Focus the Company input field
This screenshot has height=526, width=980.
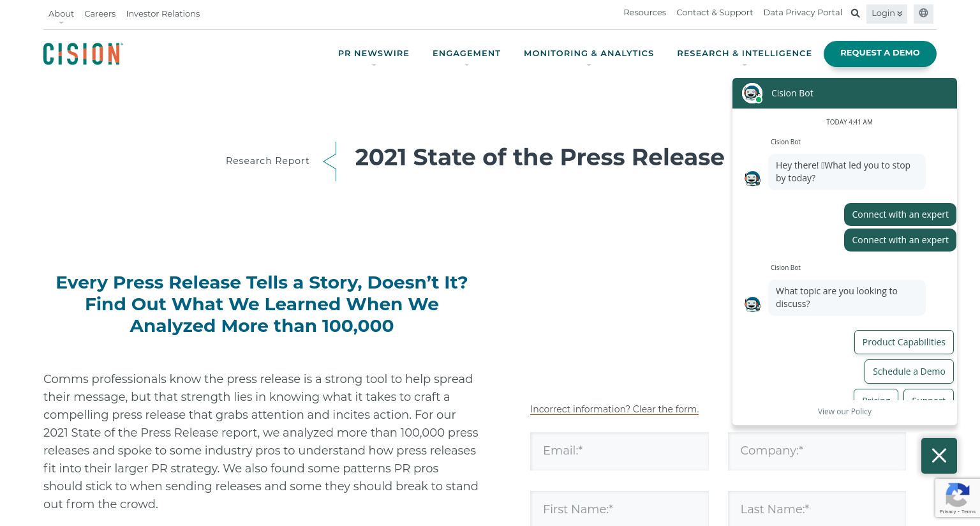(x=817, y=451)
